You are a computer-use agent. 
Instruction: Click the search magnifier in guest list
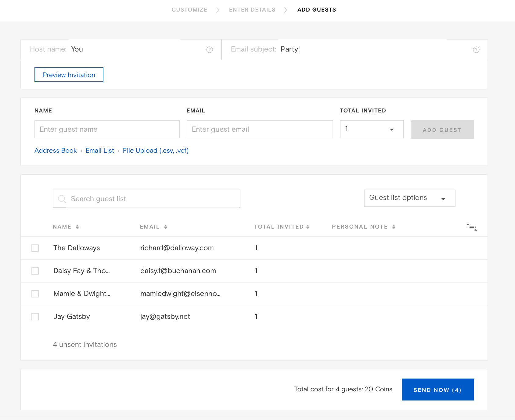pyautogui.click(x=62, y=199)
